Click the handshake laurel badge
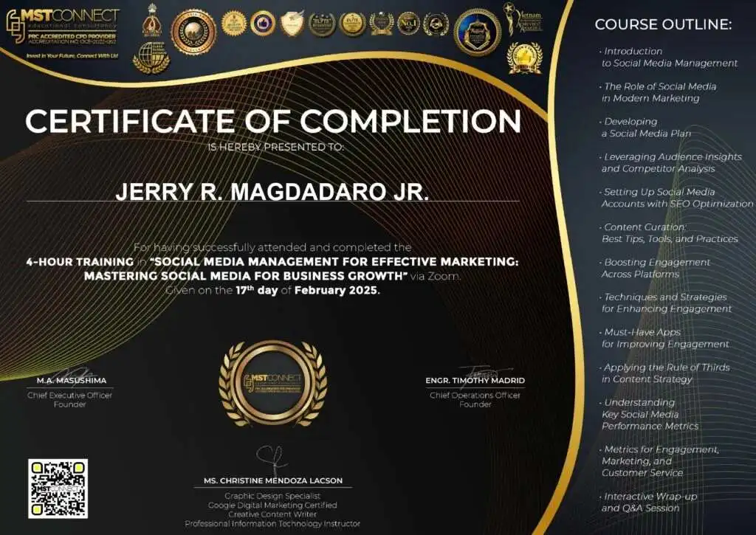The height and width of the screenshot is (535, 756). pos(436,24)
